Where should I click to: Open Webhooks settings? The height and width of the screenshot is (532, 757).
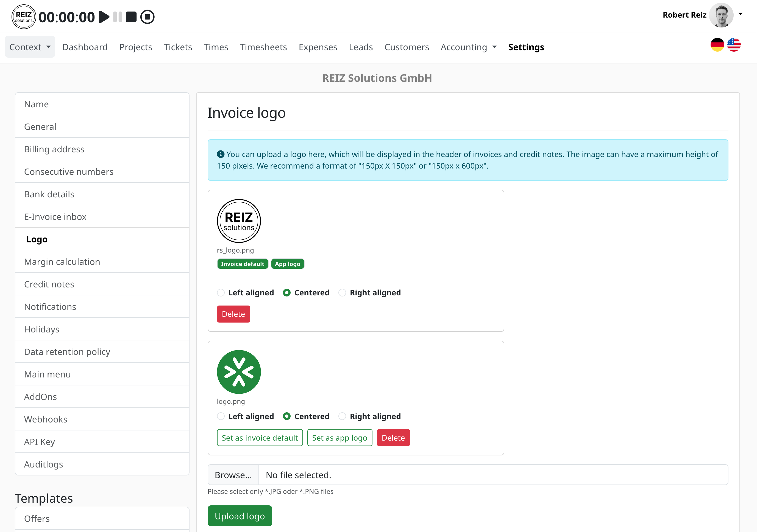pos(102,419)
